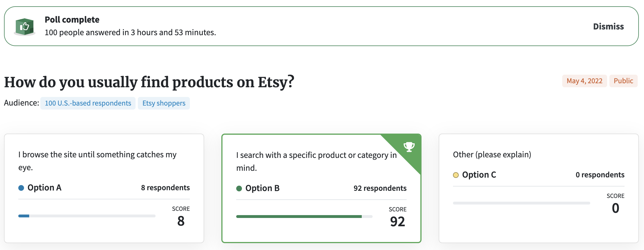Click the empty Option C score bar
The image size is (644, 250).
[x=521, y=203]
